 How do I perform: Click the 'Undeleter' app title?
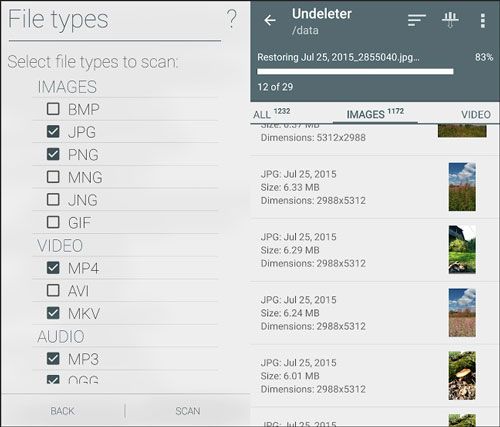point(322,14)
